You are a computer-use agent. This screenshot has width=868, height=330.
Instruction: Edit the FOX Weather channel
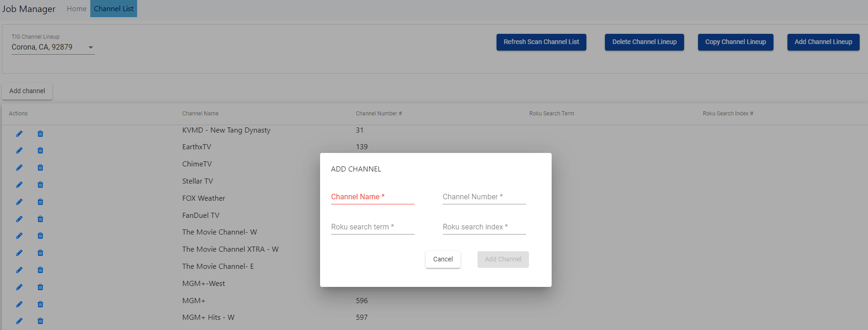[x=19, y=202]
